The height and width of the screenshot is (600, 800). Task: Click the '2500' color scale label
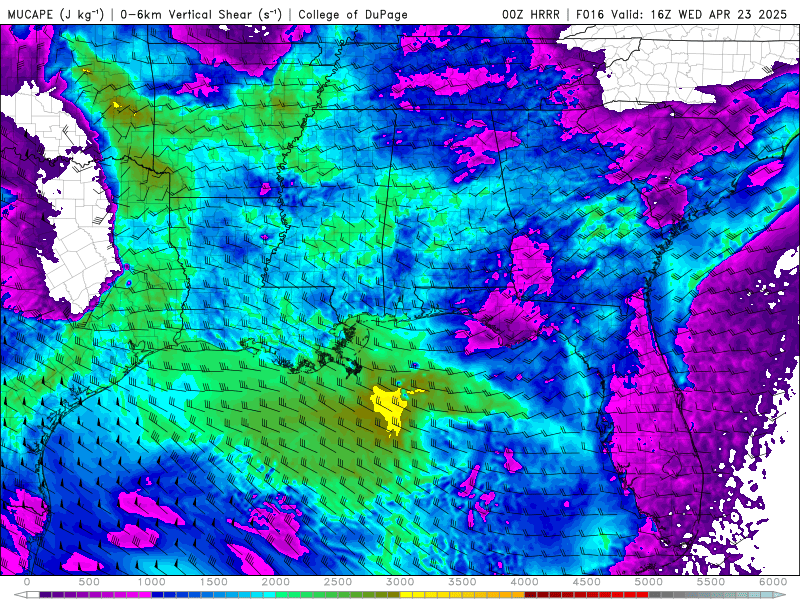tap(338, 582)
